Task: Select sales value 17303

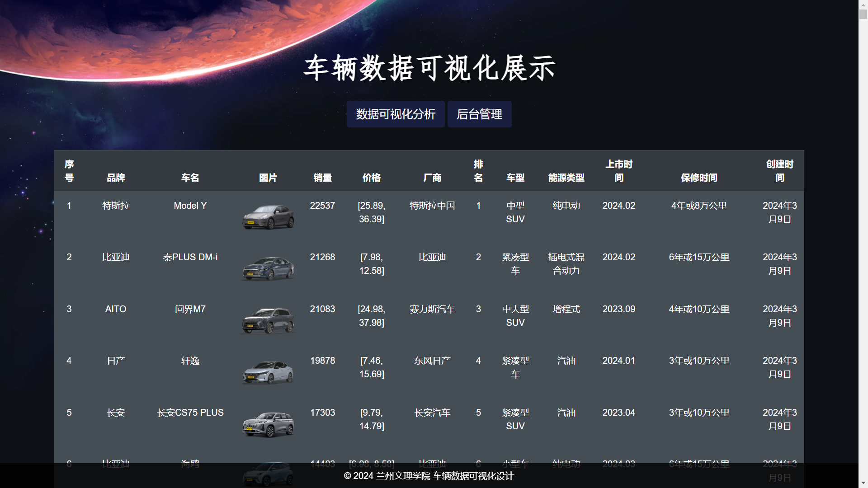Action: [x=323, y=413]
